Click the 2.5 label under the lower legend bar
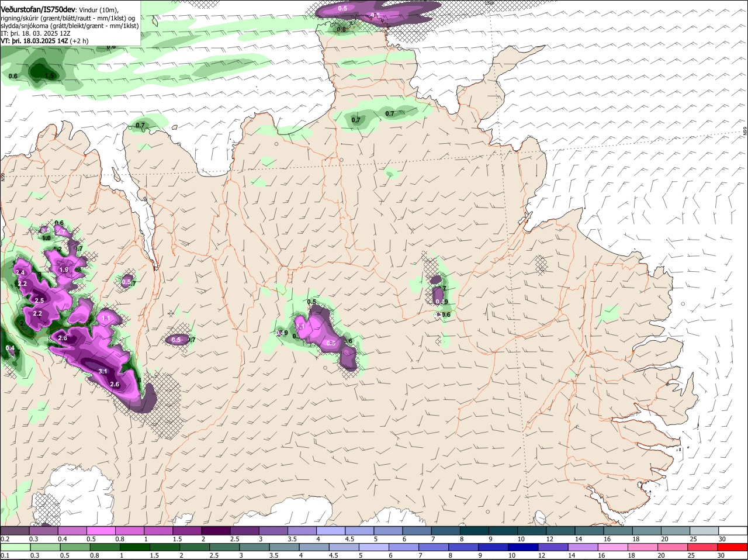 [x=214, y=555]
